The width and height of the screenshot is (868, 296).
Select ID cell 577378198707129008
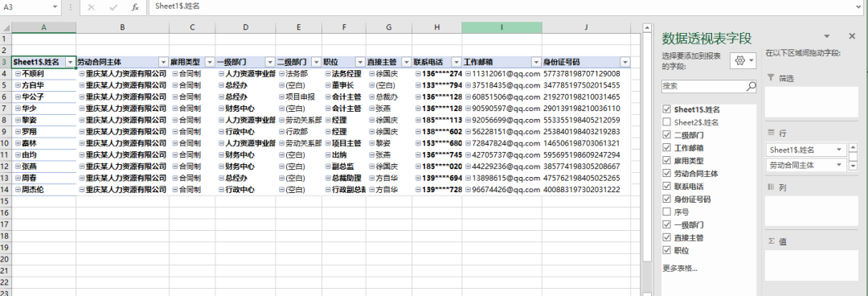(586, 73)
